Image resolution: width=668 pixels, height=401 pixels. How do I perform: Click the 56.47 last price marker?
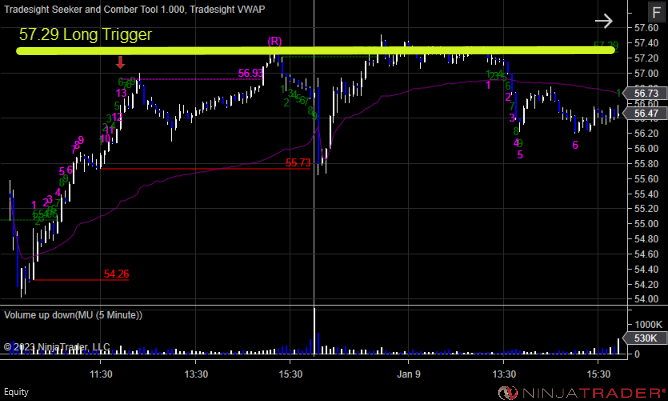pos(646,113)
